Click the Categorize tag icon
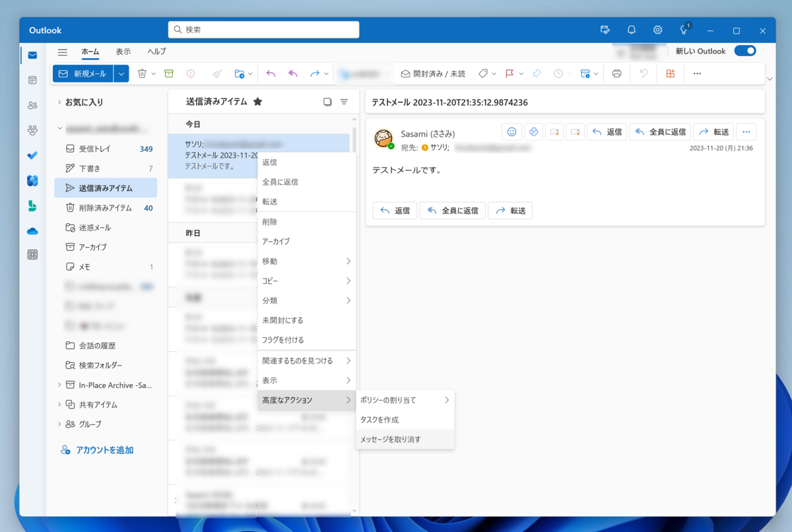Screen dimensions: 792x532 pos(483,74)
